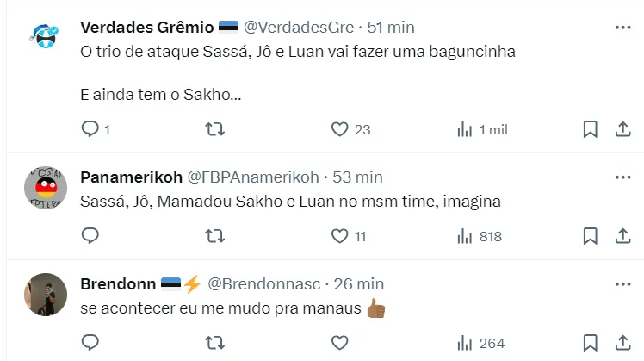644x361 pixels.
Task: Open Verdades Grêmio profile avatar
Action: point(43,39)
